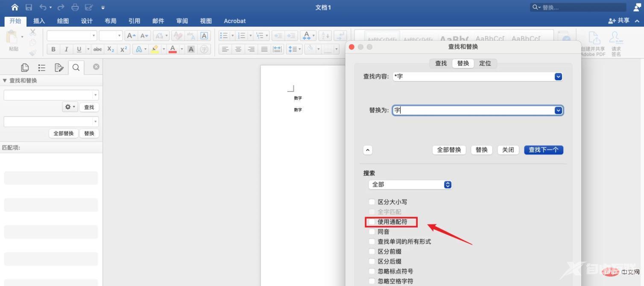This screenshot has width=644, height=286.
Task: Toggle italic formatting in ribbon
Action: click(x=66, y=49)
